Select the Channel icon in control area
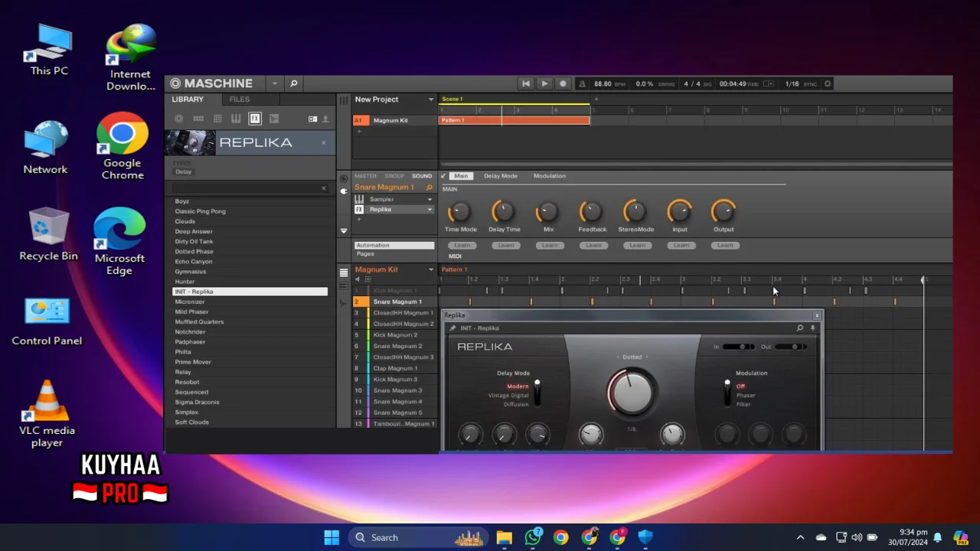Viewport: 980px width, 551px height. tap(344, 178)
